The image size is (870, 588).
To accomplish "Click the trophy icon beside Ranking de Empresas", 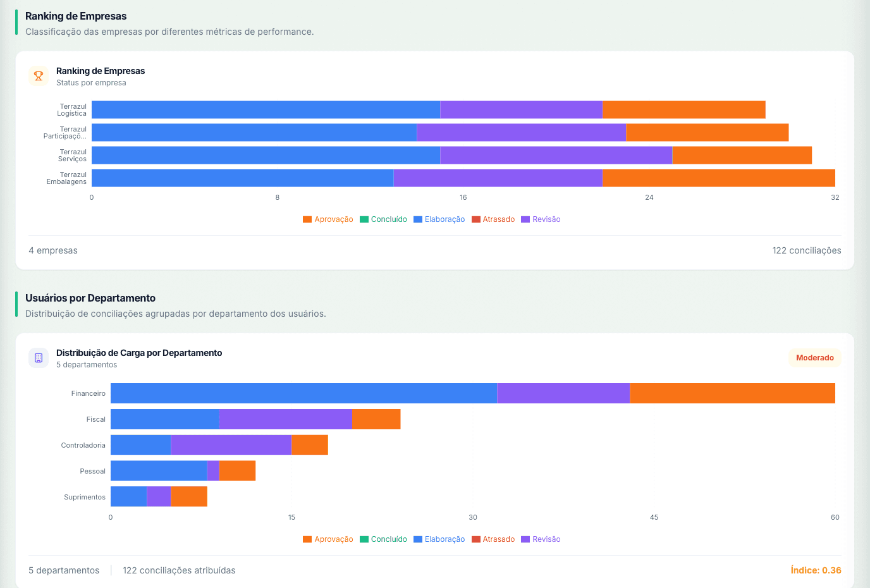I will [x=39, y=76].
